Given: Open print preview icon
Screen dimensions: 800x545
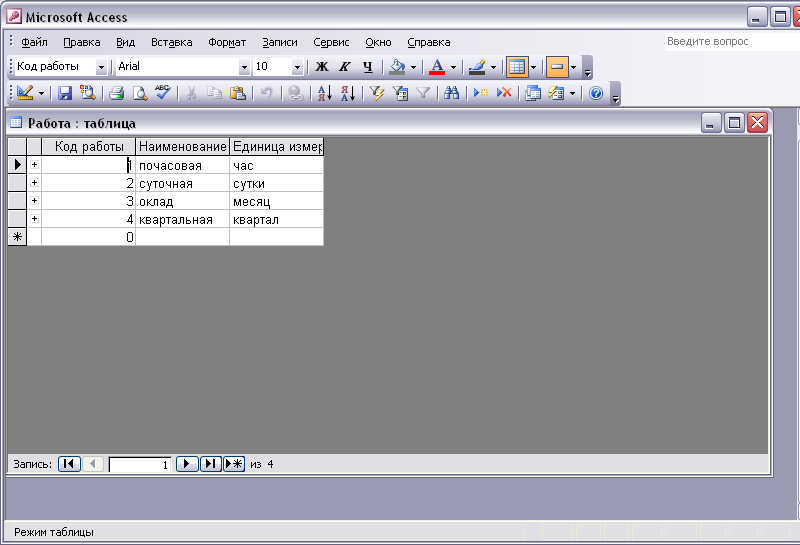Looking at the screenshot, I should (140, 93).
